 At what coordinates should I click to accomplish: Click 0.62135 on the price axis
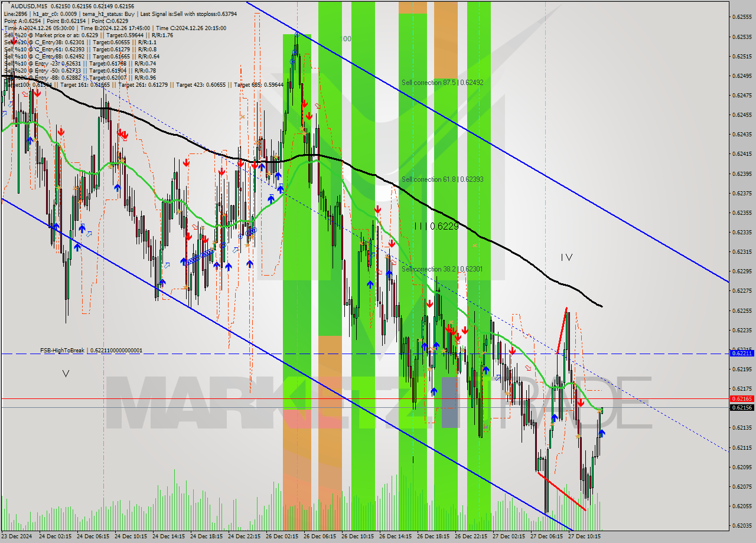pos(742,427)
